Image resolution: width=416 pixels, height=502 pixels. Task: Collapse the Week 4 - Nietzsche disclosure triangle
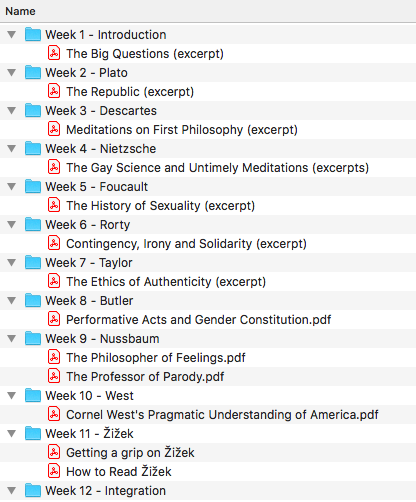[12, 148]
